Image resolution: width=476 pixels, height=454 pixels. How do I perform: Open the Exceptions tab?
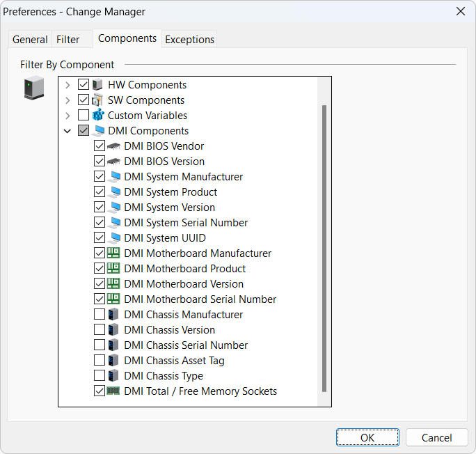(189, 40)
